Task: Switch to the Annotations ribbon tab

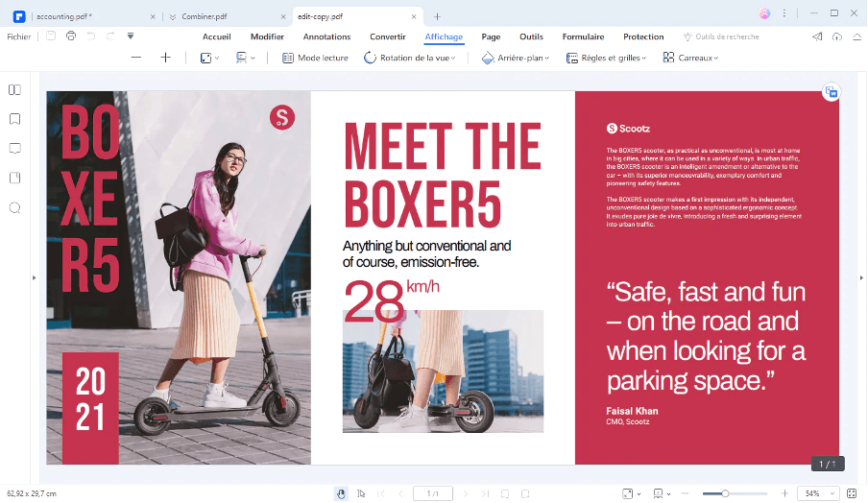Action: pos(326,36)
